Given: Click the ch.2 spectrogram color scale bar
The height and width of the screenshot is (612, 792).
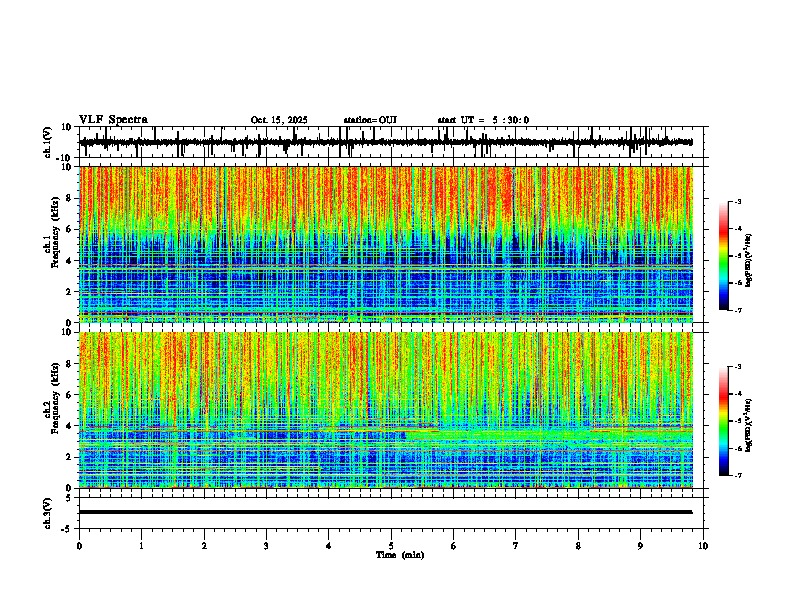Looking at the screenshot, I should 724,421.
